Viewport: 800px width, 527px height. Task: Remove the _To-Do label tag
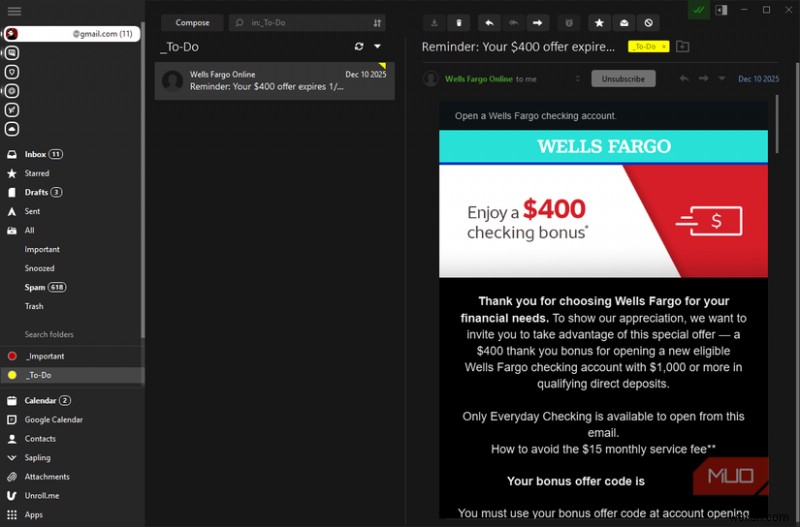coord(664,46)
